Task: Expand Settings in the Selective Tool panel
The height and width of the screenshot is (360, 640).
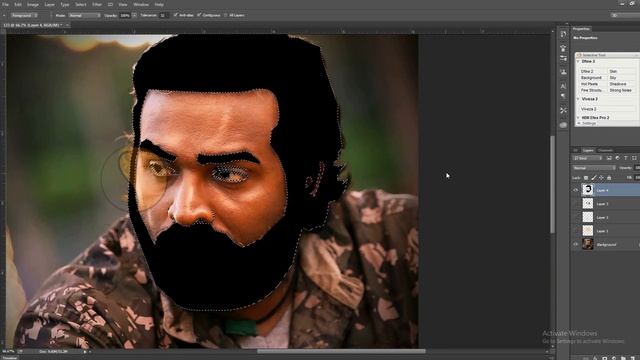Action: (x=580, y=123)
